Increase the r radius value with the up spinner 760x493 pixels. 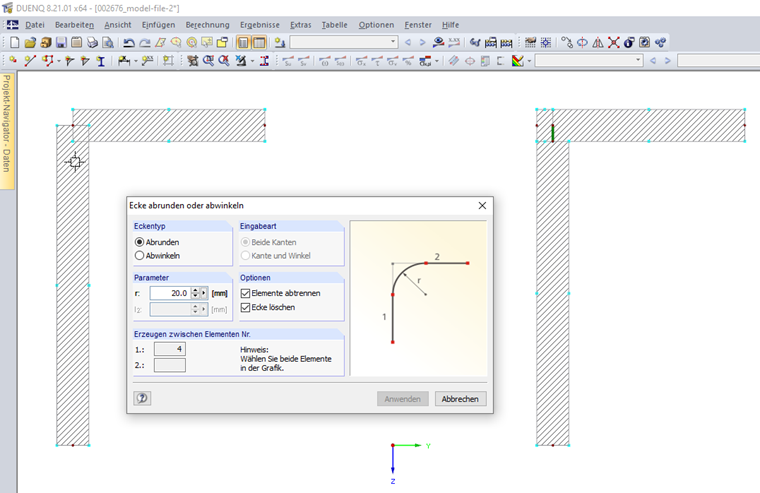point(195,290)
